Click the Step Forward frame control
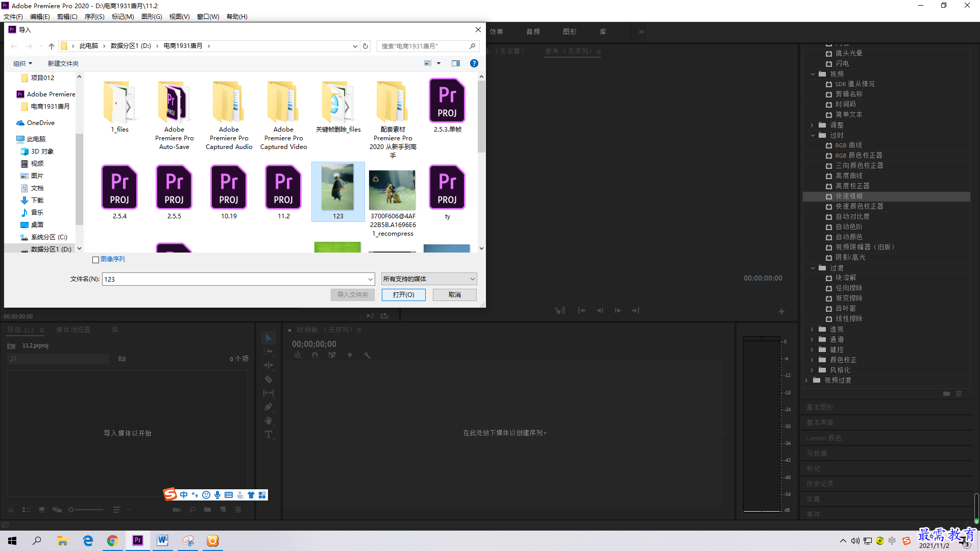The image size is (980, 551). tap(618, 310)
